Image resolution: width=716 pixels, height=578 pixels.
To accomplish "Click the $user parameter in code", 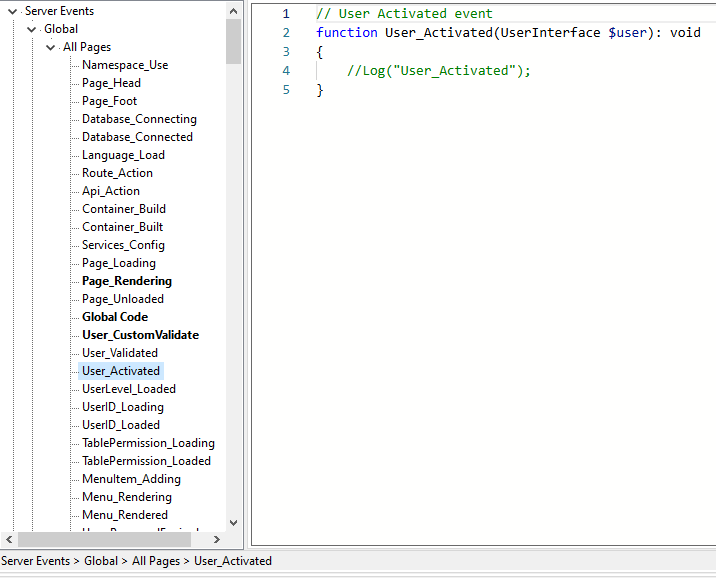I will [627, 33].
